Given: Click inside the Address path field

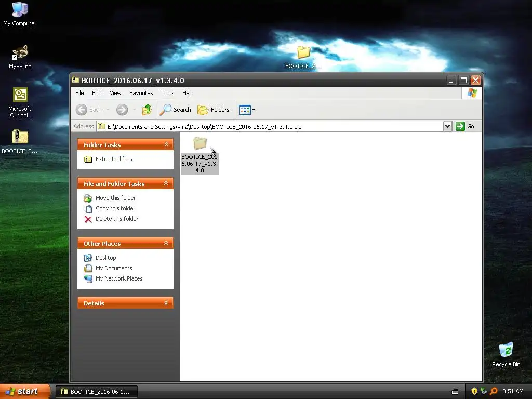Looking at the screenshot, I should (270, 127).
